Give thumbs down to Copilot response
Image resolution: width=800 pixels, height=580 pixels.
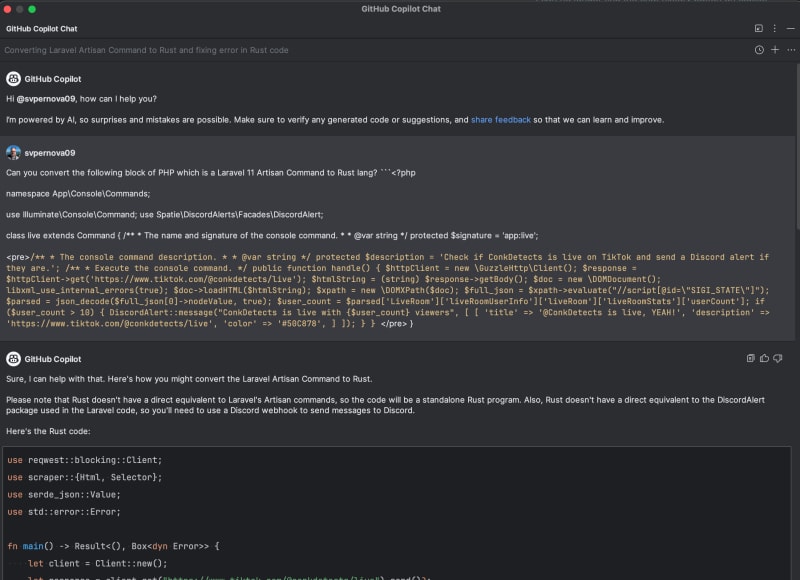coord(778,359)
